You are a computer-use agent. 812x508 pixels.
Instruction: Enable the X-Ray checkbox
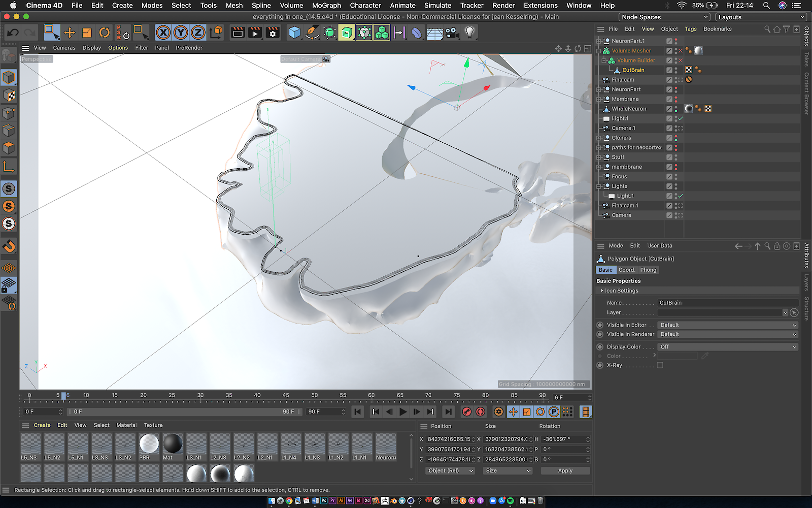point(660,365)
